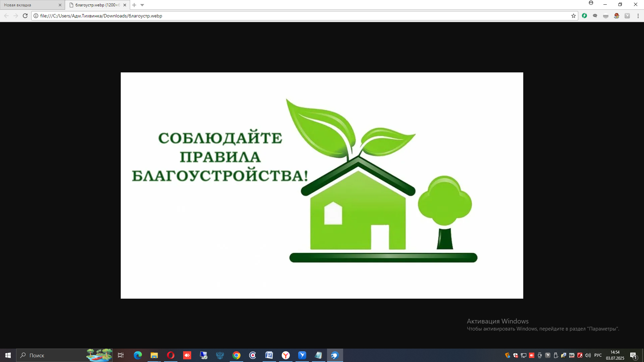Screen dimensions: 644x362
Task: Go forward using the forward arrow
Action: tap(16, 16)
